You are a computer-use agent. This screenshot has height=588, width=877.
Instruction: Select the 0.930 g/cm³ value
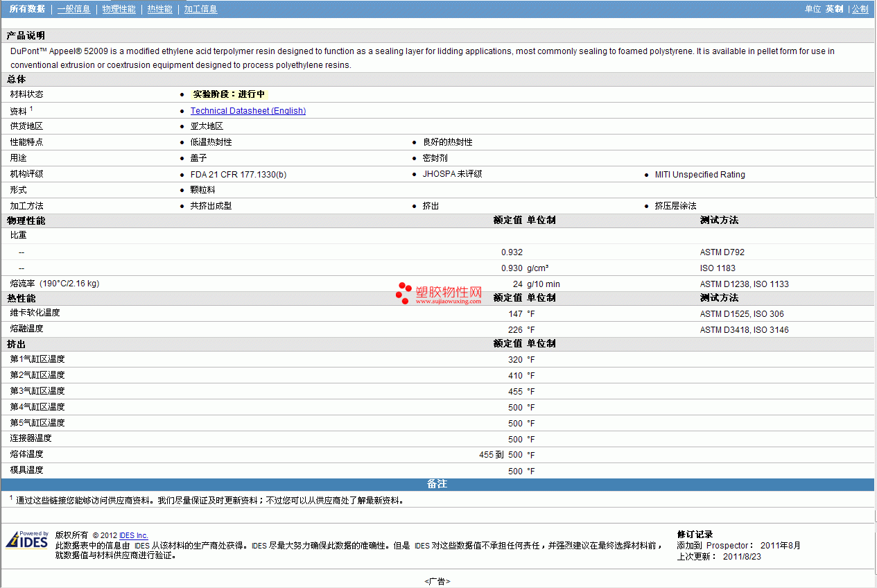tap(525, 268)
